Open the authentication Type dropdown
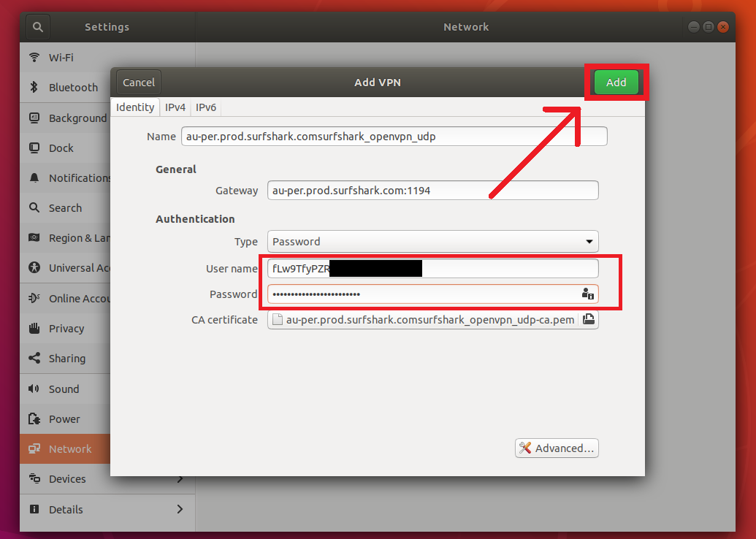 pyautogui.click(x=432, y=242)
